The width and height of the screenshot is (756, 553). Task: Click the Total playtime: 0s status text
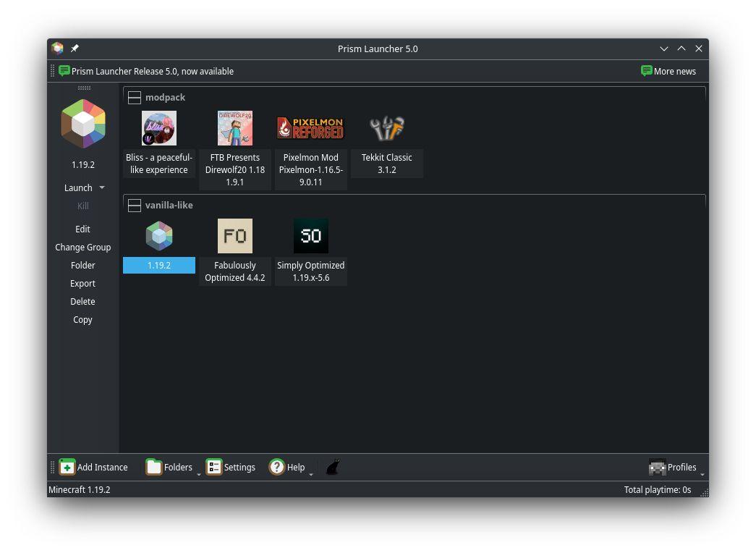657,489
